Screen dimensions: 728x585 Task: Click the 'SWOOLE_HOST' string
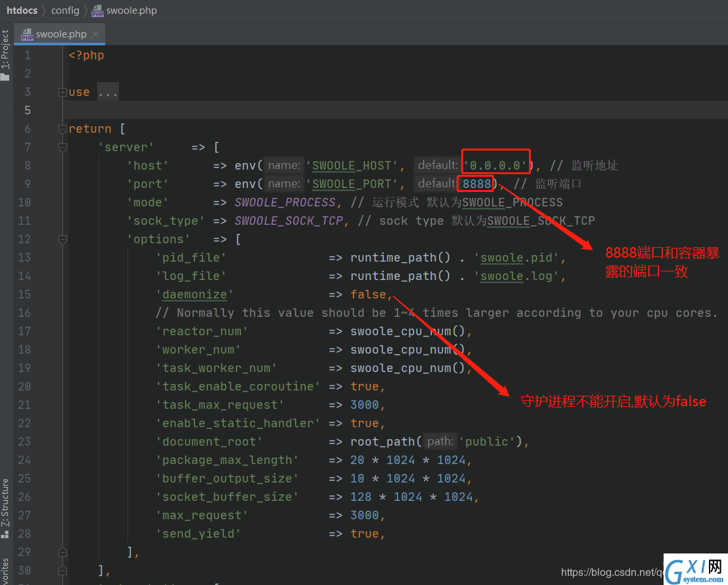coord(352,166)
